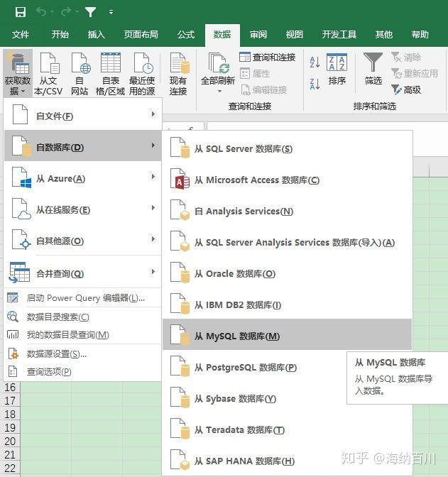Choose 从 Sybase 数据库(Y)

(287, 398)
